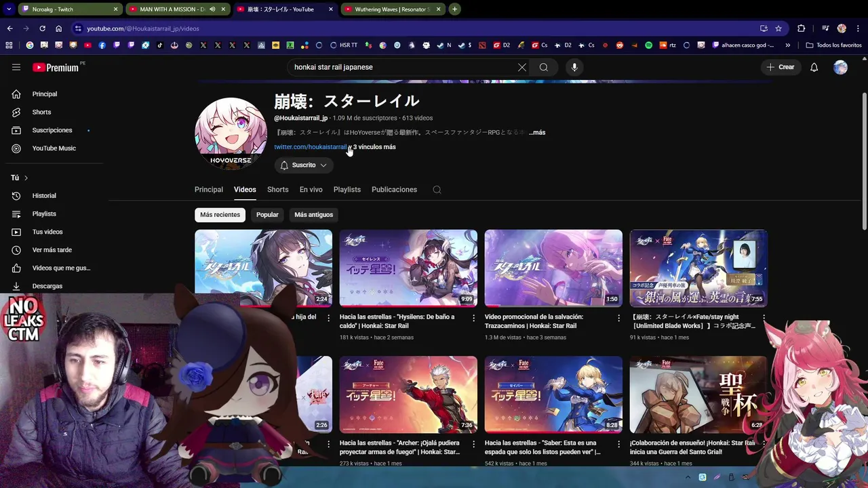Play the Trazacaminos 1:50 thumbnail
Screen dimensions: 868x488
point(553,268)
